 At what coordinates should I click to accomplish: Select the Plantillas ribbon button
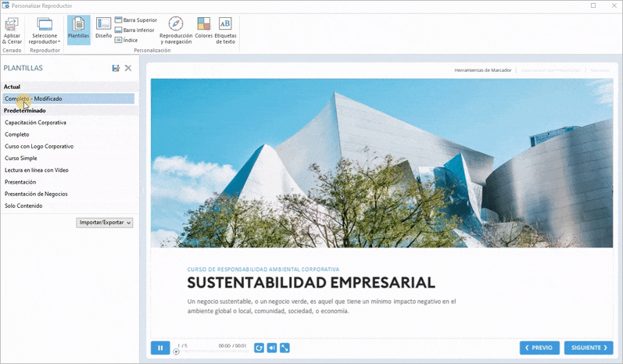(x=78, y=29)
